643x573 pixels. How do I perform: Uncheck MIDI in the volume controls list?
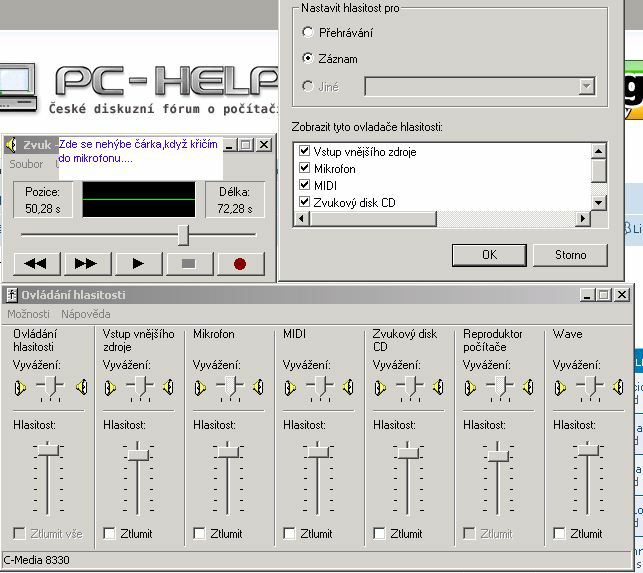pos(305,185)
